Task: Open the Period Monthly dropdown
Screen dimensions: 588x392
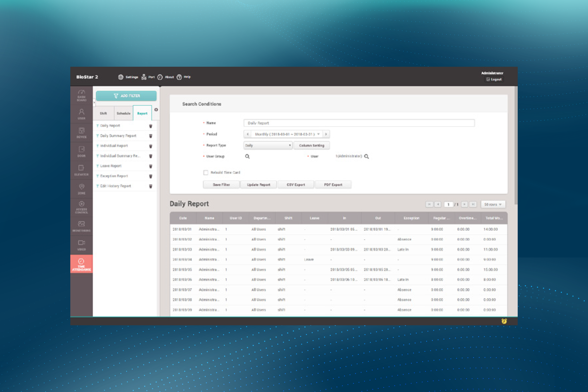Action: [x=287, y=134]
